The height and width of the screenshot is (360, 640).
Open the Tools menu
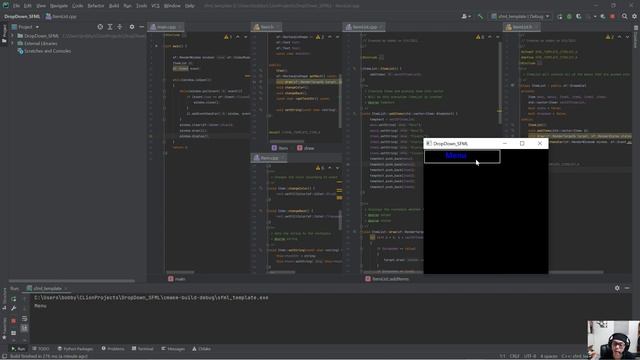[x=142, y=6]
